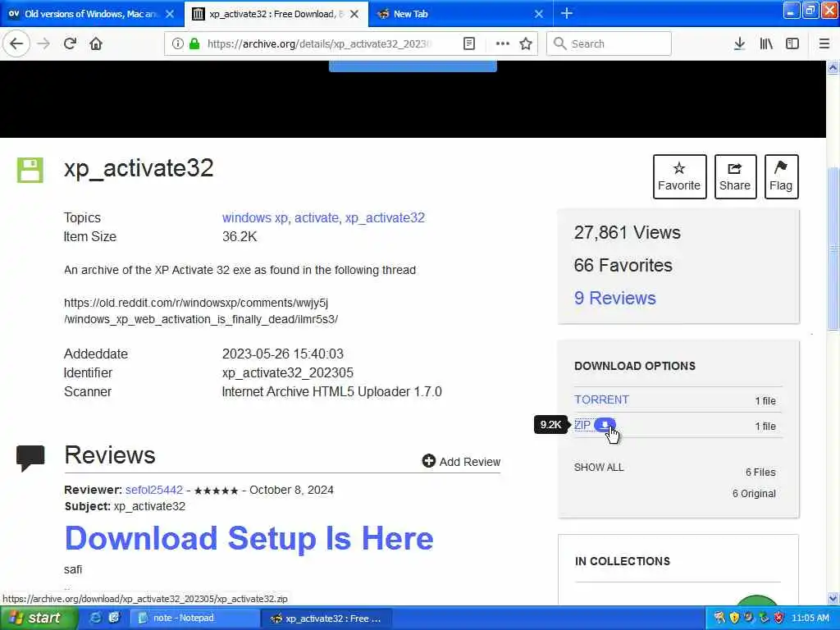Close the Old versions of Windows tab
The height and width of the screenshot is (630, 840).
pyautogui.click(x=170, y=14)
